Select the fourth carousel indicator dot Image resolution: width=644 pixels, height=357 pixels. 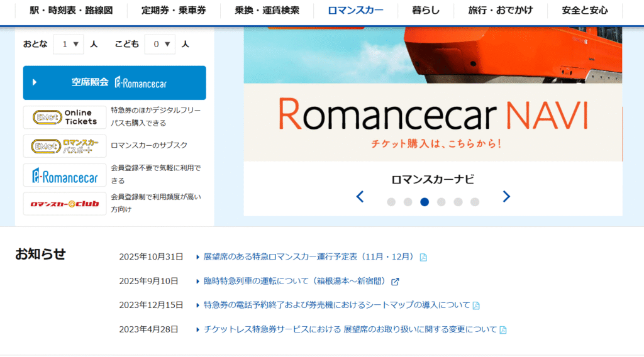pyautogui.click(x=441, y=202)
